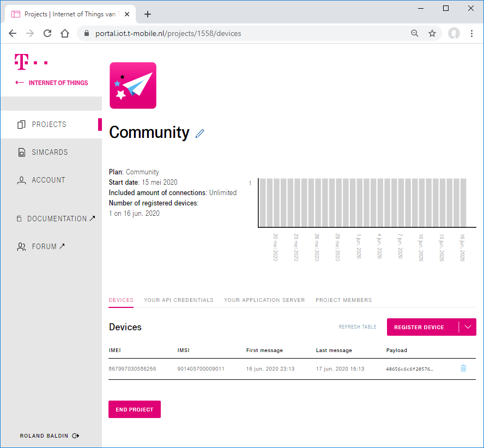Click chart axis label 16 jun. 2020
This screenshot has height=448, width=484.
462,247
